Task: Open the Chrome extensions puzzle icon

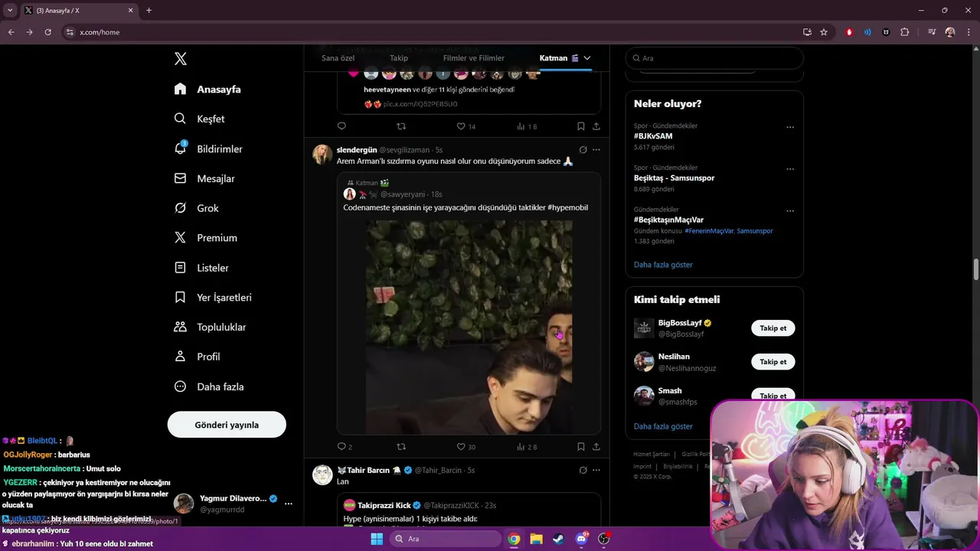Action: click(904, 32)
